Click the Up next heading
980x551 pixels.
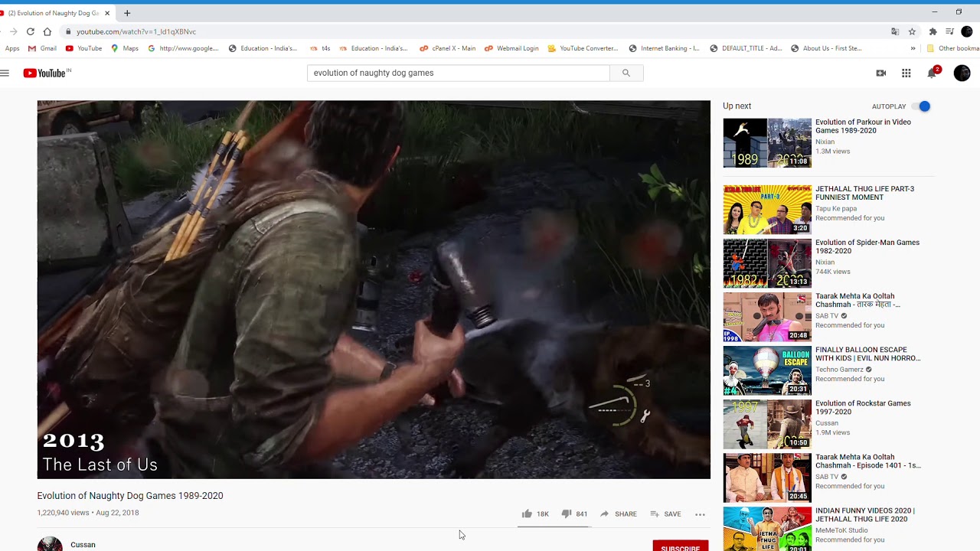[737, 106]
